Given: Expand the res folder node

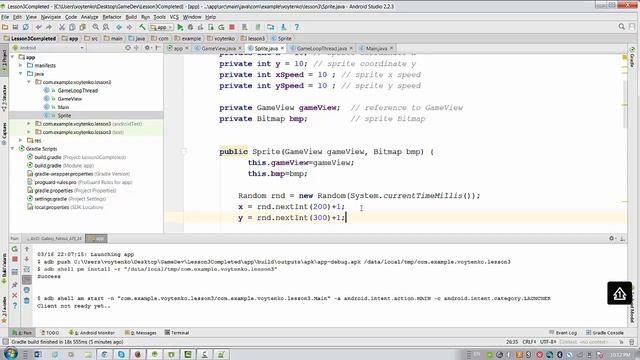Looking at the screenshot, I should click(21, 140).
